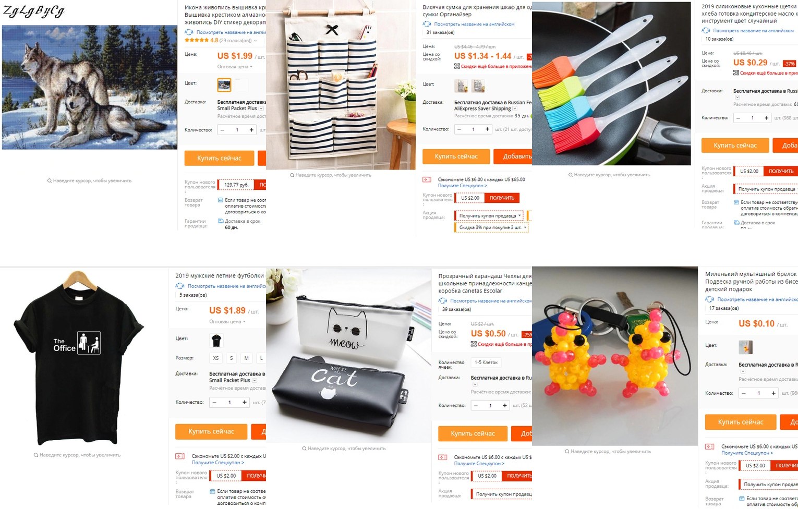Click the magnifier icon under the silicone brushes photo
Viewport: 798px width, 532px height.
571,175
